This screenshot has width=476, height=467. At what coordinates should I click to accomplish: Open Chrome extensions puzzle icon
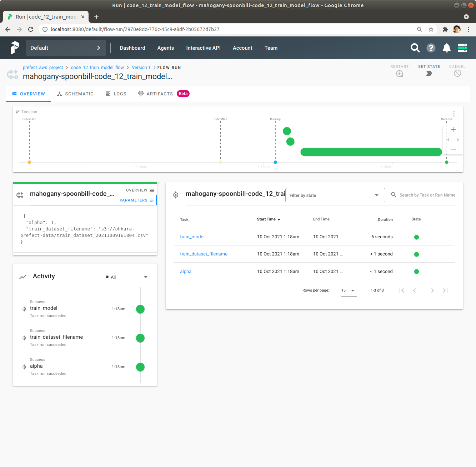tap(445, 29)
